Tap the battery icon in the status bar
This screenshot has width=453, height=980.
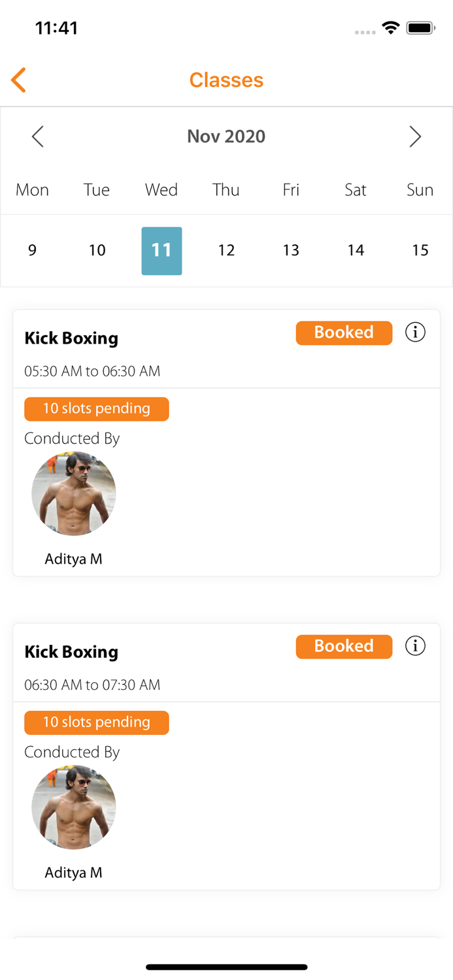(x=420, y=27)
